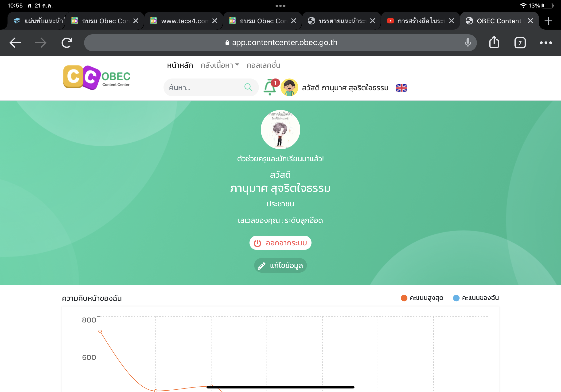Close the YouTube การสร้างสื่อ tab
The height and width of the screenshot is (392, 561).
click(451, 21)
